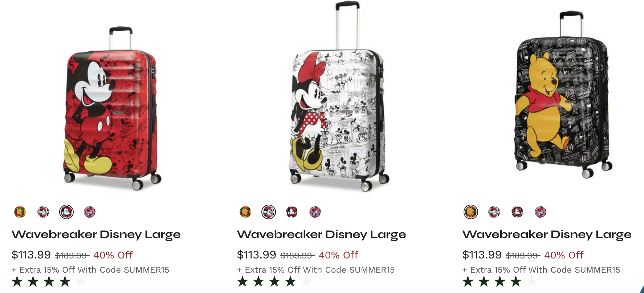Click Wavebreaker Disney Large title below white Minnie suitcase
The image size is (644, 293).
click(322, 235)
